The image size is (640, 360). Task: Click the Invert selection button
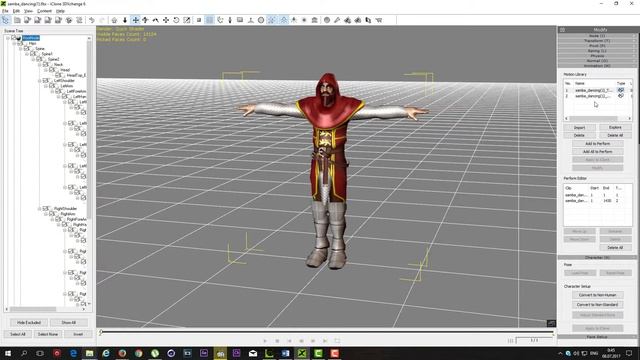click(x=78, y=334)
